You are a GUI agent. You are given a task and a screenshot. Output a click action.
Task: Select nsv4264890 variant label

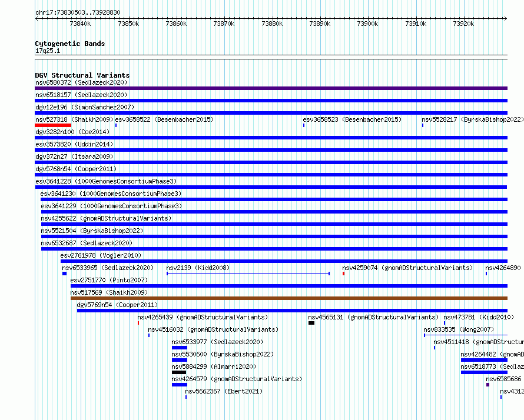[503, 268]
